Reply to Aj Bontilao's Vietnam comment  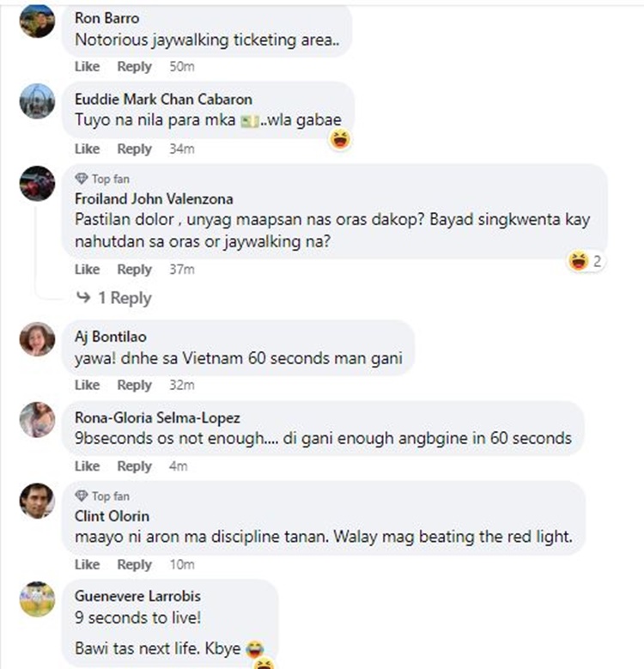click(x=134, y=385)
